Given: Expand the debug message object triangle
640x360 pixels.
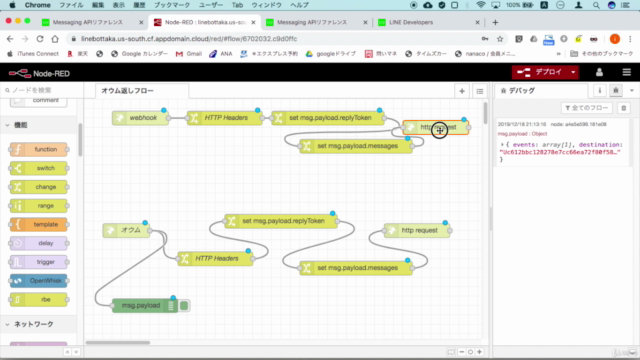Looking at the screenshot, I should pyautogui.click(x=502, y=144).
